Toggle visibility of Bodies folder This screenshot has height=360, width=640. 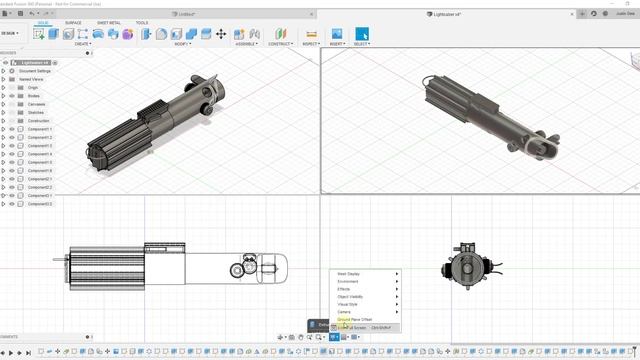(12, 96)
